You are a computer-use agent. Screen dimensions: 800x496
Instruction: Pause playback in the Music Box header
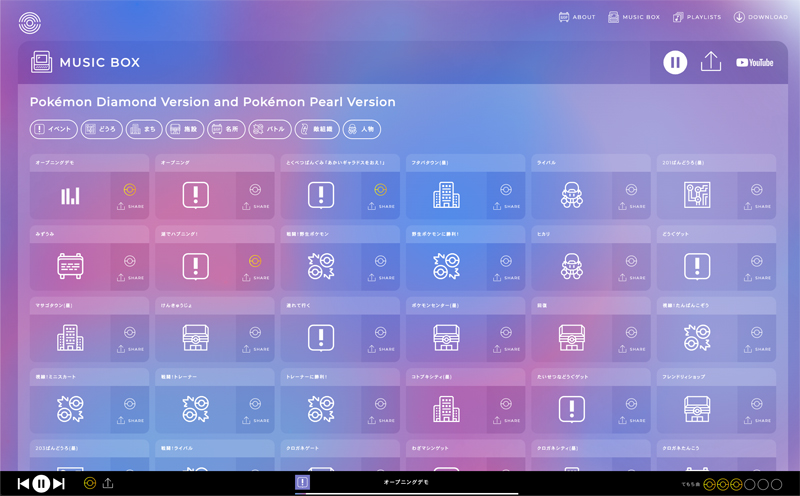tap(675, 62)
